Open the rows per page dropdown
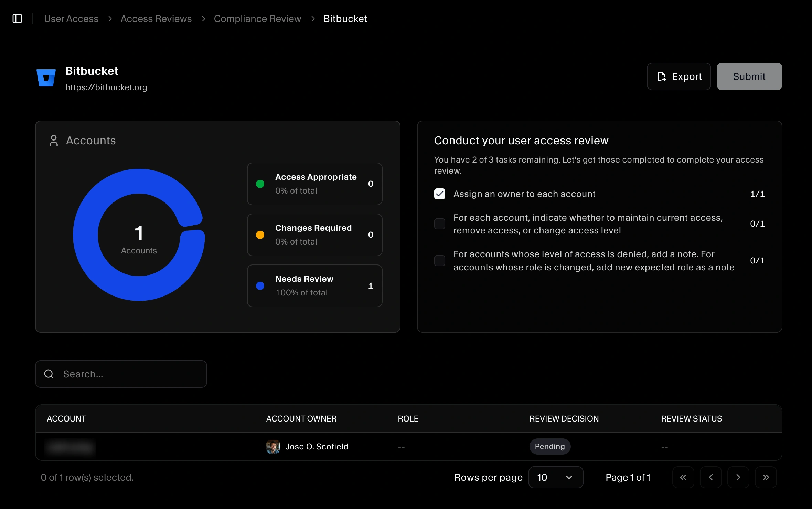 [555, 477]
